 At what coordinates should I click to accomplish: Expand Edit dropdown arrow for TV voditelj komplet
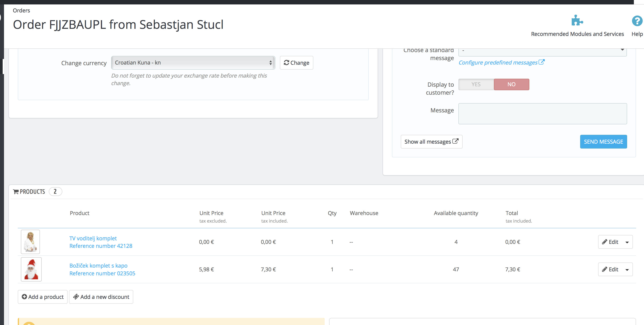tap(627, 242)
